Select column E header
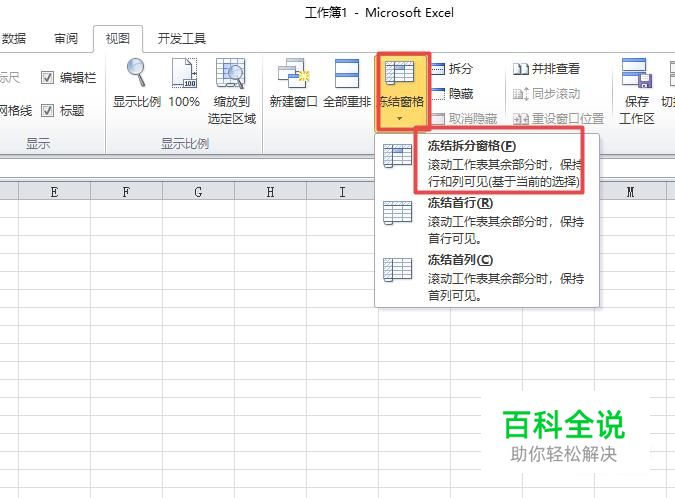The width and height of the screenshot is (675, 498). point(54,192)
